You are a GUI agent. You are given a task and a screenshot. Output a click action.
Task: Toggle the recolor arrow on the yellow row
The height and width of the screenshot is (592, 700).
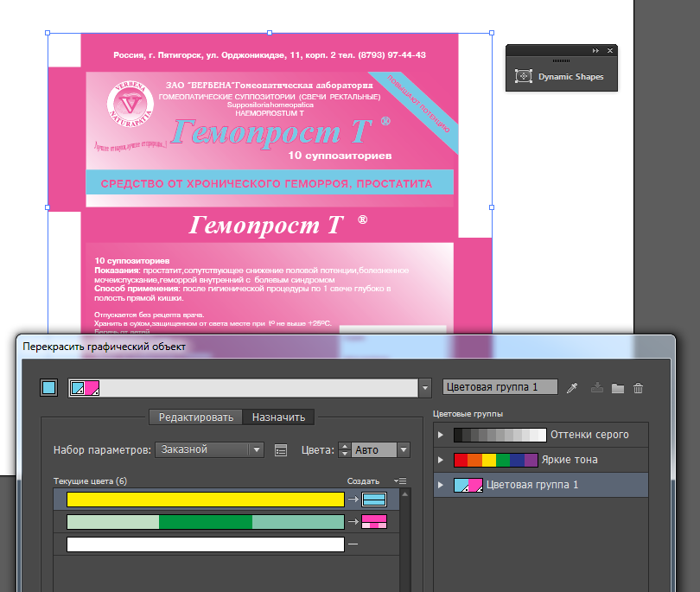click(x=353, y=500)
